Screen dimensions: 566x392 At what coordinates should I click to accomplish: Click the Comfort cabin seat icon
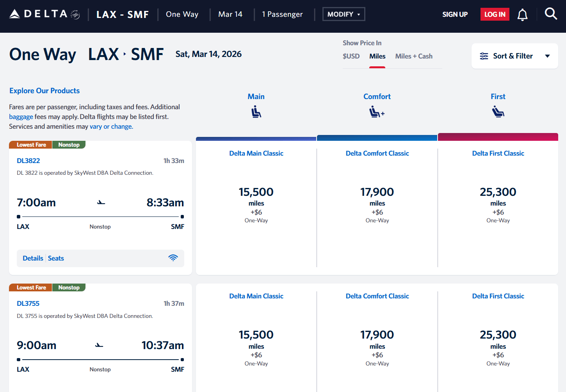click(x=377, y=112)
